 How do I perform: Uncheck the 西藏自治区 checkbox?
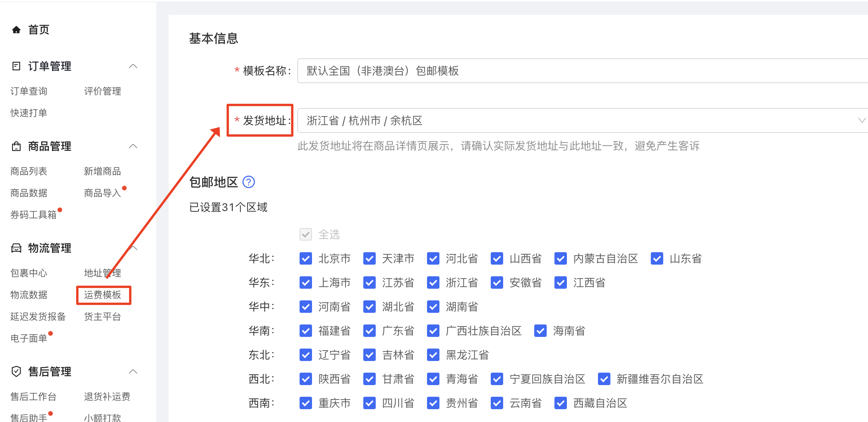click(561, 403)
